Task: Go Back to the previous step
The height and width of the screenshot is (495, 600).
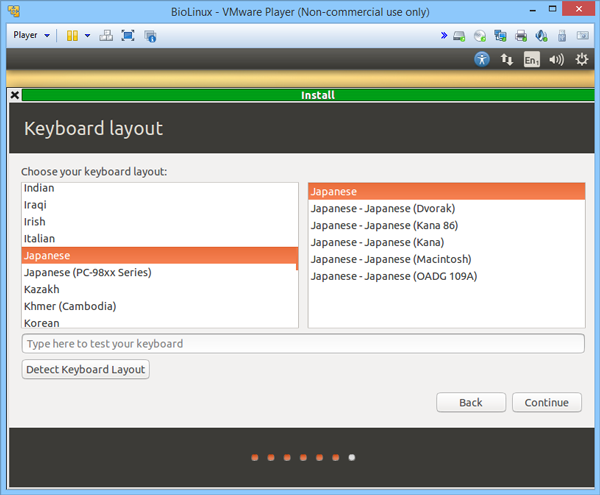Action: tap(471, 402)
